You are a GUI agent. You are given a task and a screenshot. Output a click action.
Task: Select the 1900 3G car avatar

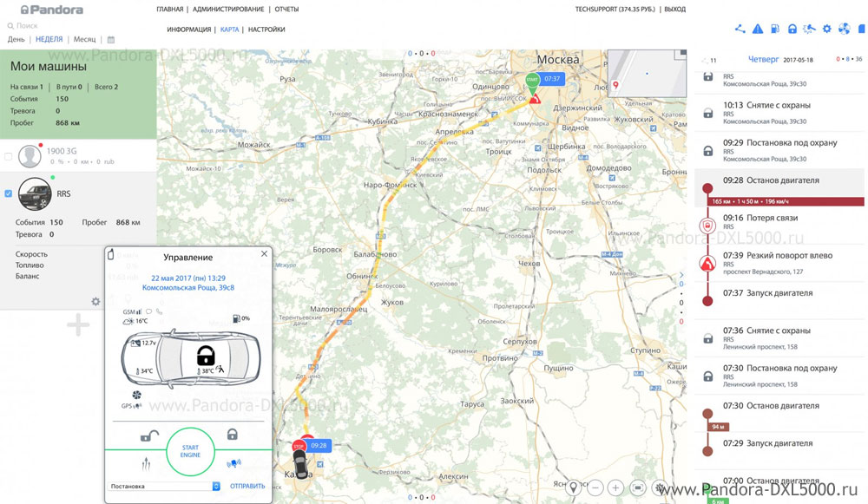30,156
